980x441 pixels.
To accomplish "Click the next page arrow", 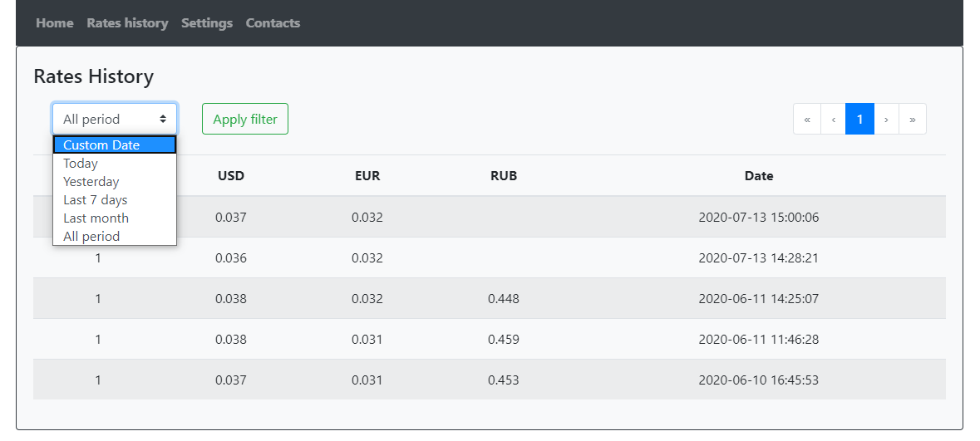I will (x=886, y=119).
